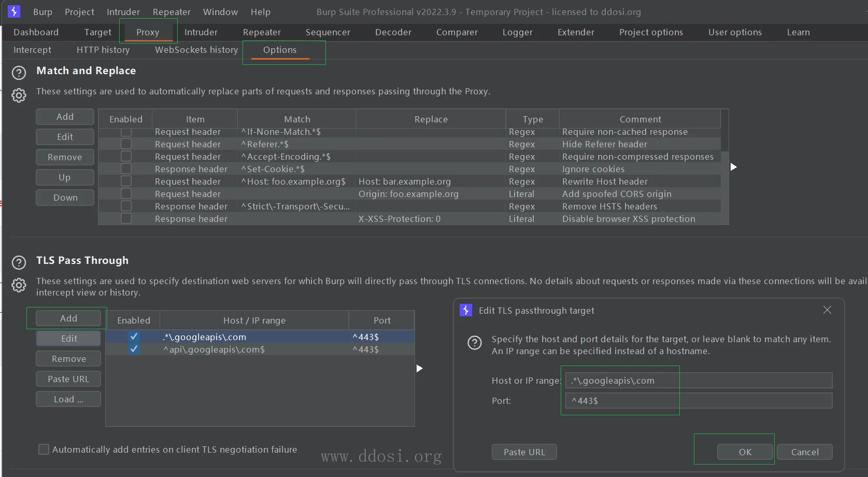Open the Project options tab

[x=651, y=32]
